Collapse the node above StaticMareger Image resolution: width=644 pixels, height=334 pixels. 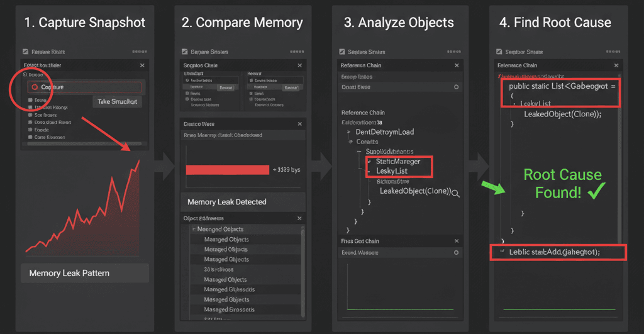click(x=359, y=152)
